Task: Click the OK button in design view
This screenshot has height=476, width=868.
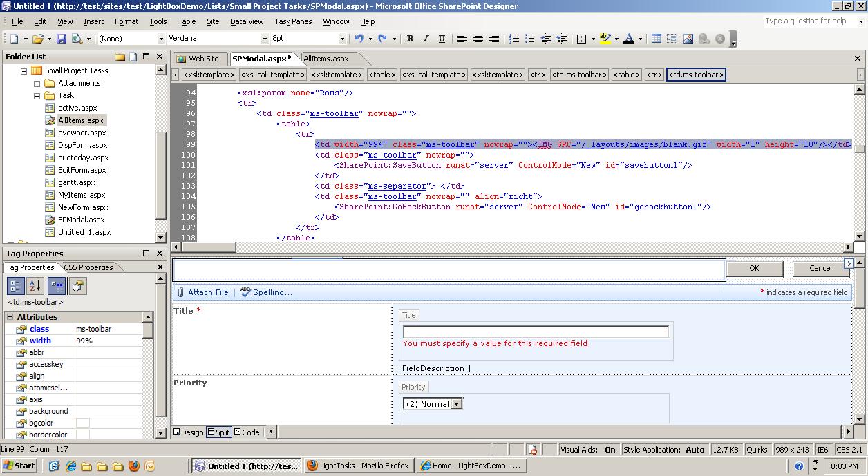Action: tap(754, 268)
